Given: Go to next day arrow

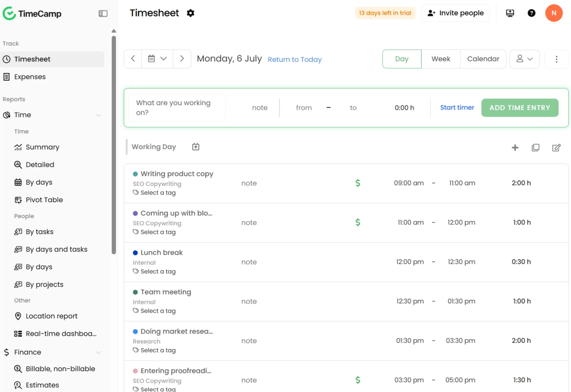Looking at the screenshot, I should (182, 59).
